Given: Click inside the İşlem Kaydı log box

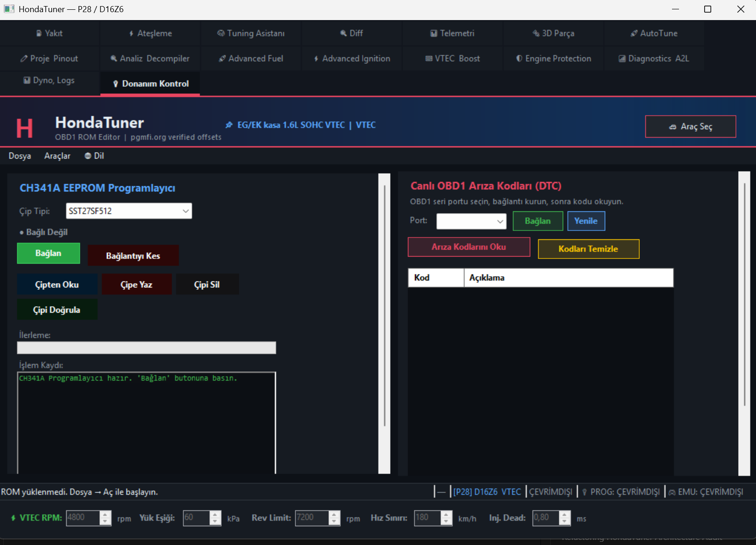Looking at the screenshot, I should pyautogui.click(x=147, y=423).
